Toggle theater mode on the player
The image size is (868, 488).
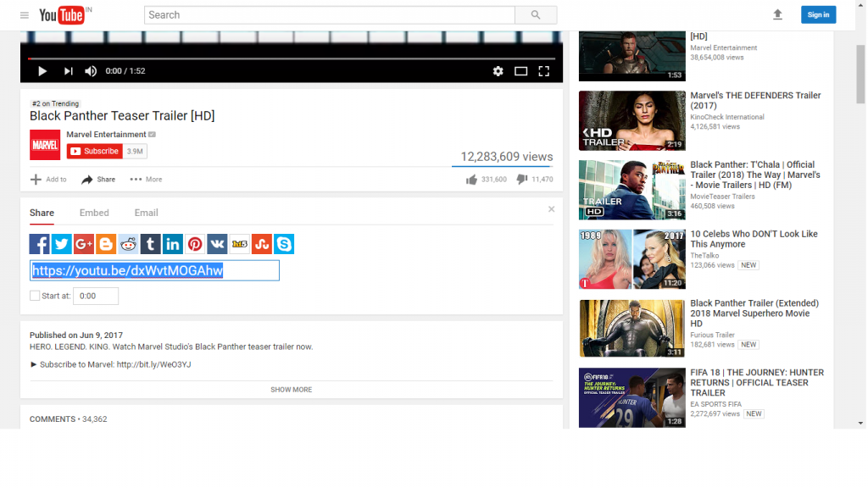point(521,71)
